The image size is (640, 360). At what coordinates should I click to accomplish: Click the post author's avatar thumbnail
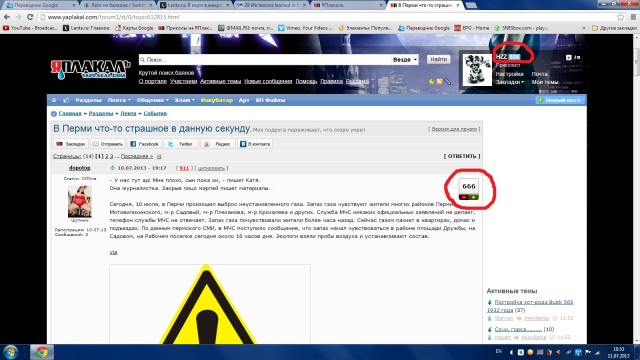click(80, 201)
